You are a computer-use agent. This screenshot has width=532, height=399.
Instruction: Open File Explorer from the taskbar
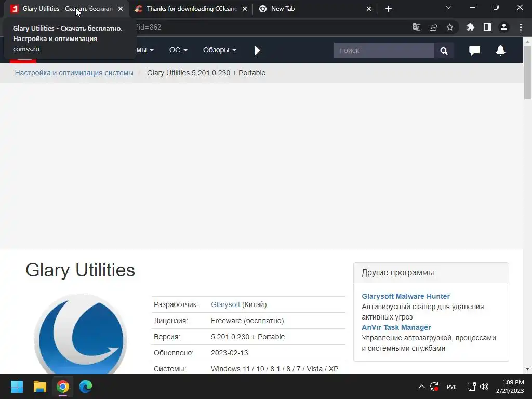[x=39, y=387]
